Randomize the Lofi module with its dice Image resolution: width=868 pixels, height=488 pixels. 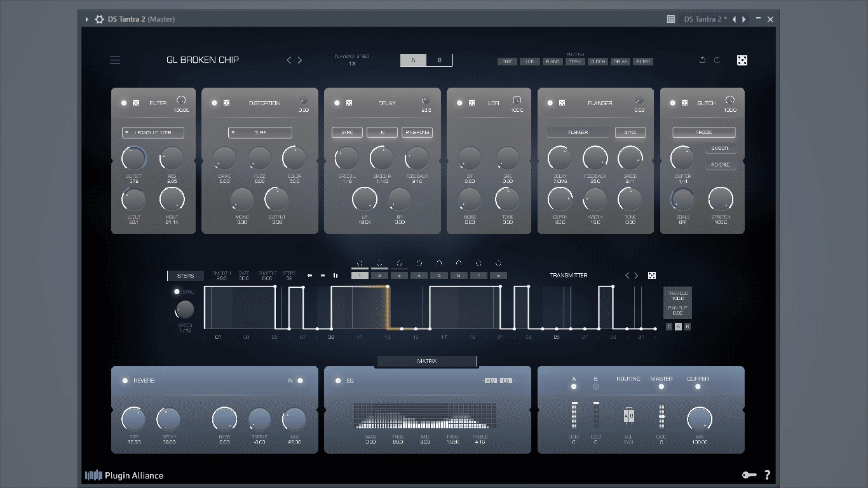(x=471, y=103)
